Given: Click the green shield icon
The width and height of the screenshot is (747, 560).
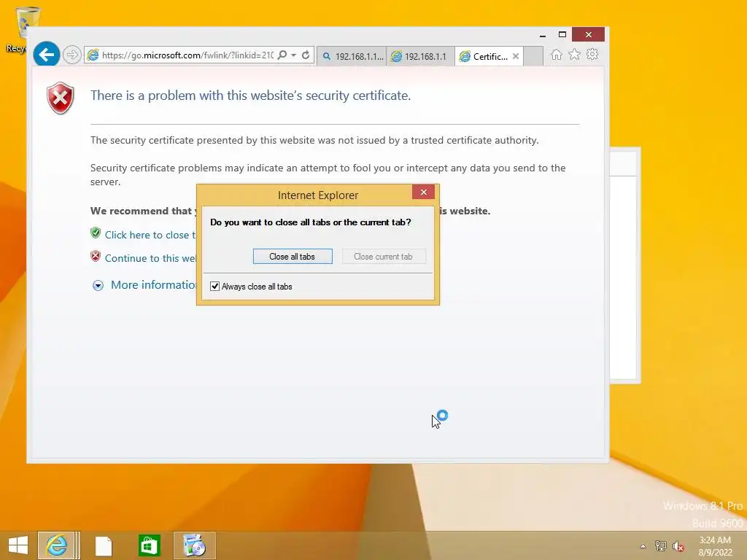Looking at the screenshot, I should (96, 233).
